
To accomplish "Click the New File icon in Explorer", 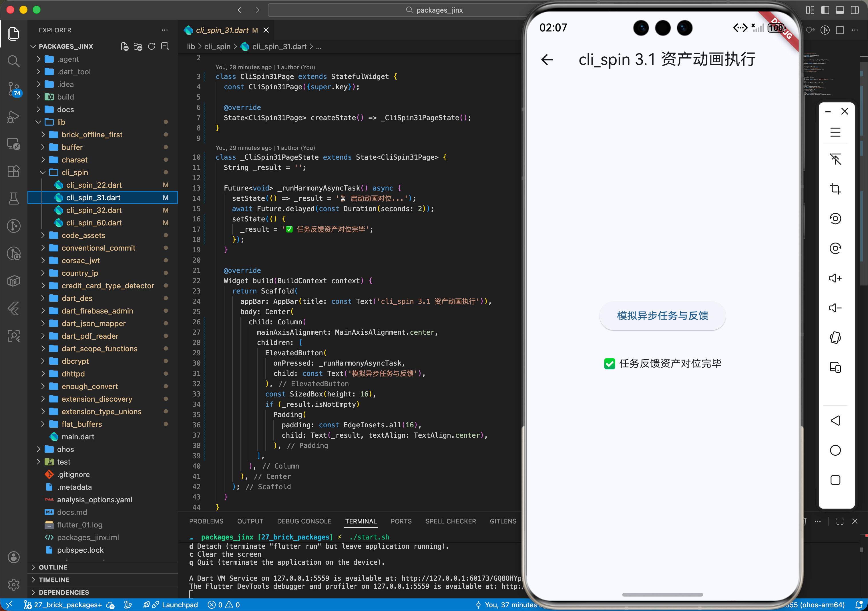I will pyautogui.click(x=124, y=46).
